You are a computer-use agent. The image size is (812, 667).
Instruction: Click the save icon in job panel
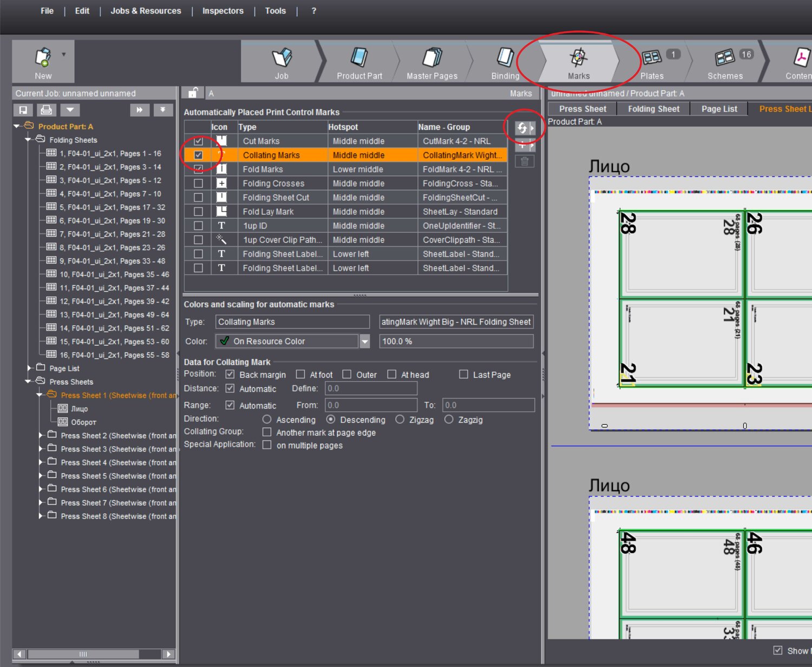tap(23, 110)
